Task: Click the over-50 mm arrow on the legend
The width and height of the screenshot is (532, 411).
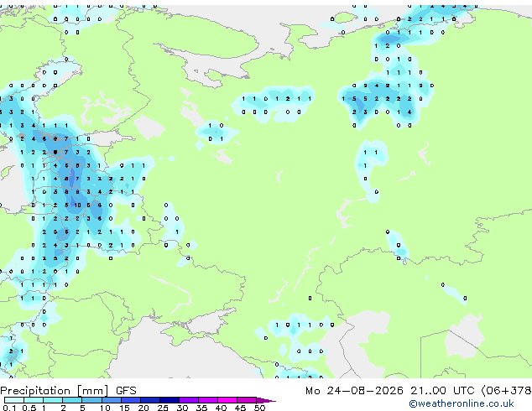Action: (x=266, y=400)
